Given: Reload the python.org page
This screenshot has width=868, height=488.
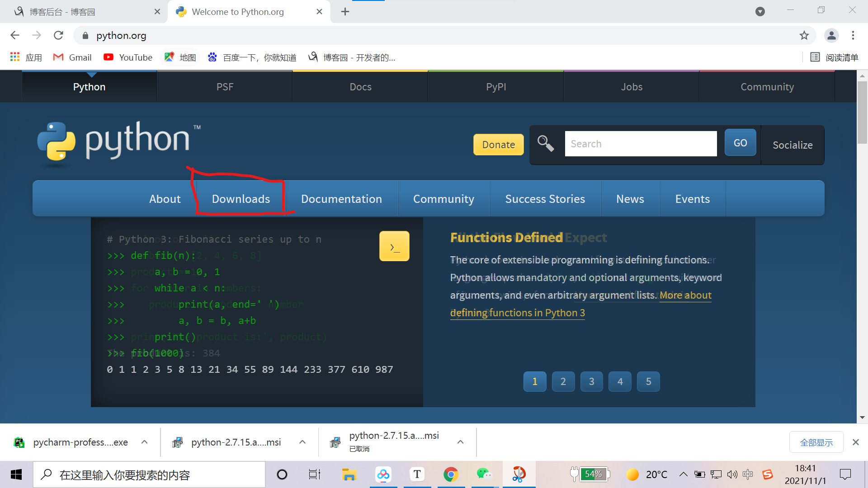Looking at the screenshot, I should click(58, 35).
